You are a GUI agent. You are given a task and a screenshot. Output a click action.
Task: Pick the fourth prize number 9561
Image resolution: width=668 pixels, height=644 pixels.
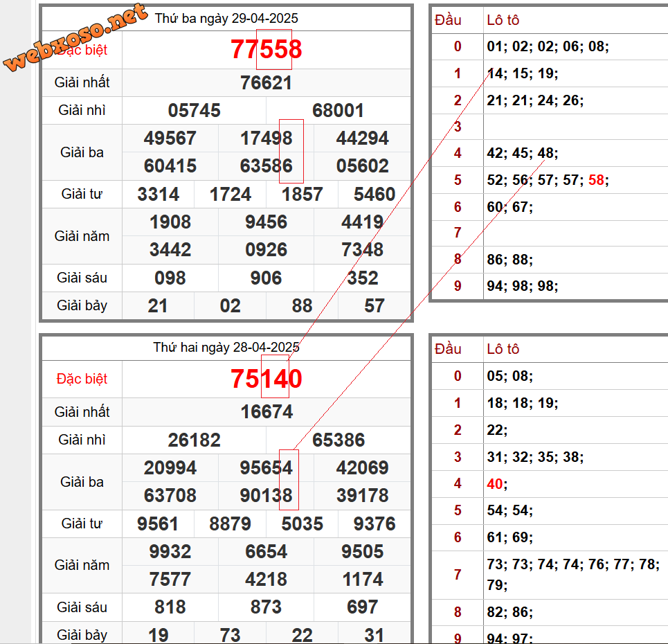click(x=158, y=524)
